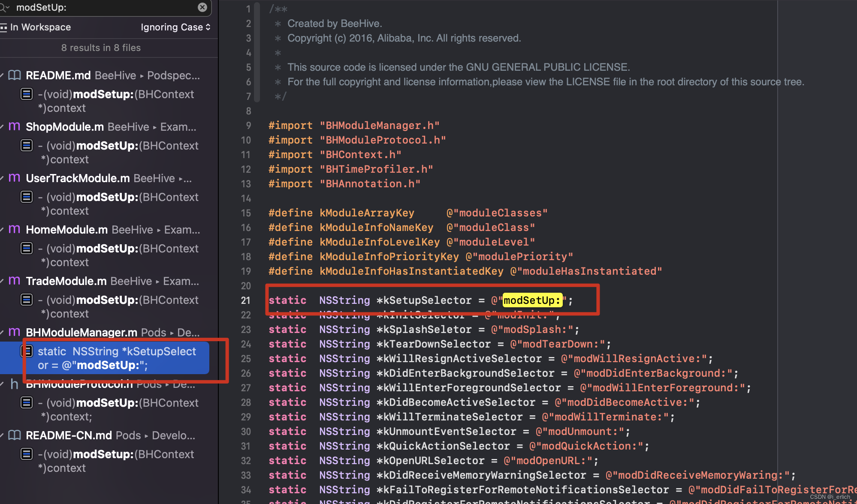Clear the modSetUp: search field
Image resolution: width=857 pixels, height=504 pixels.
click(202, 7)
